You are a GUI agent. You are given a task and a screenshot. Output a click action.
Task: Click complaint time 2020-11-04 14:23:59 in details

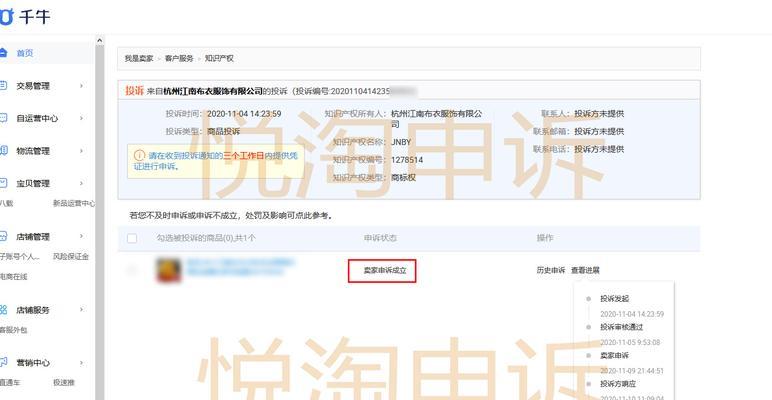point(244,114)
